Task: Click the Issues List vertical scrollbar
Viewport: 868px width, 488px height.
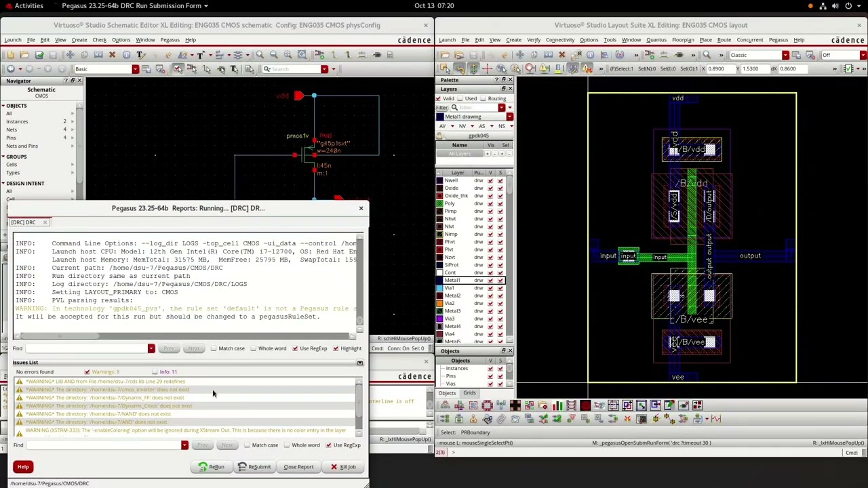Action: 359,405
